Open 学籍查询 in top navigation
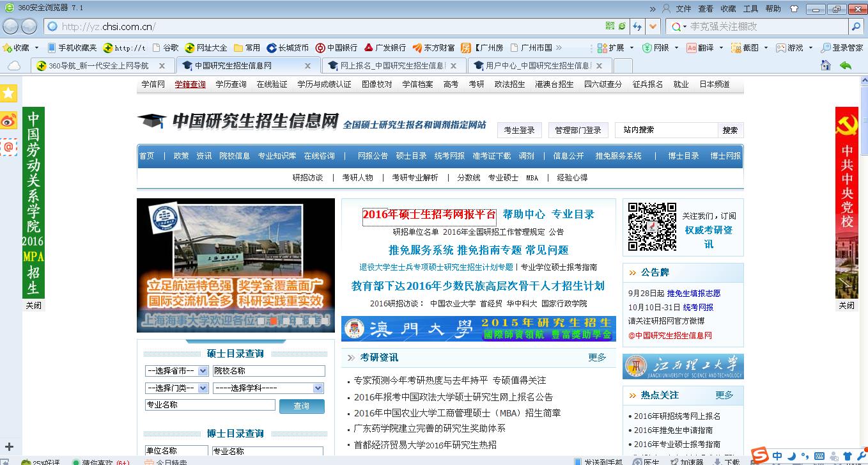 click(190, 84)
